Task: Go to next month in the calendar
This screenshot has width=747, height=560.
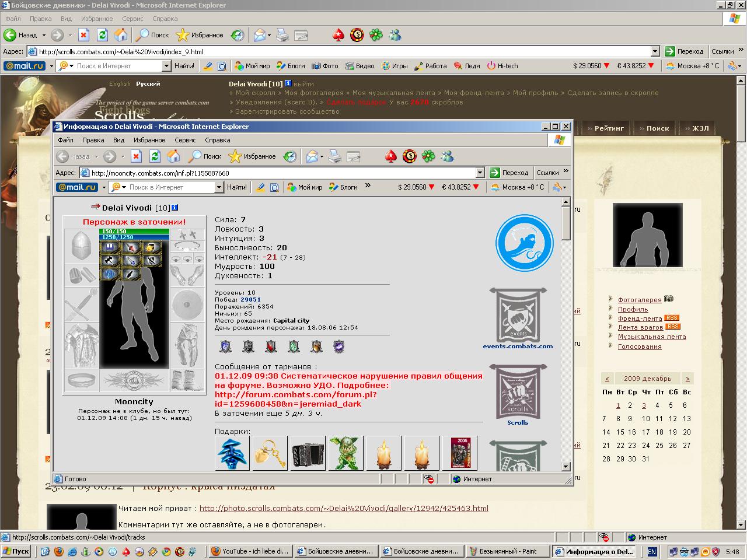Action: (687, 379)
